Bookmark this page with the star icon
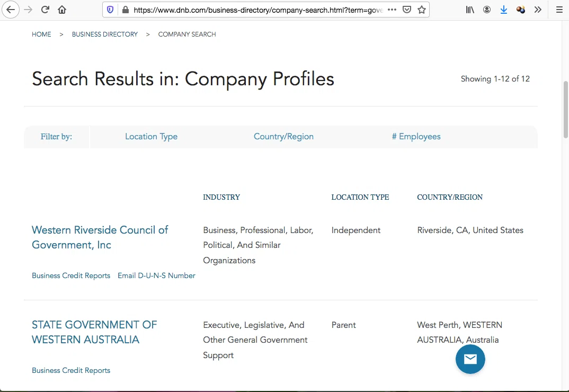The height and width of the screenshot is (392, 569). pyautogui.click(x=421, y=10)
